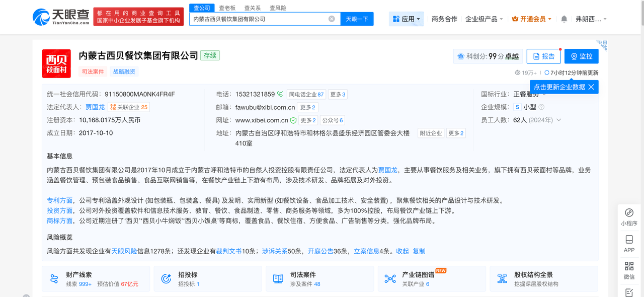Screen dimensions: 644x297
Task: Clear search box using the X icon
Action: click(x=332, y=19)
